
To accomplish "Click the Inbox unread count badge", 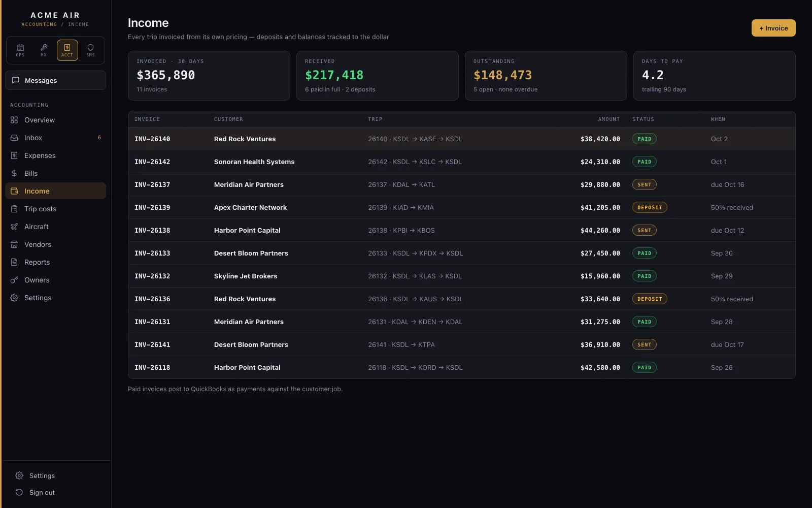I will [99, 138].
